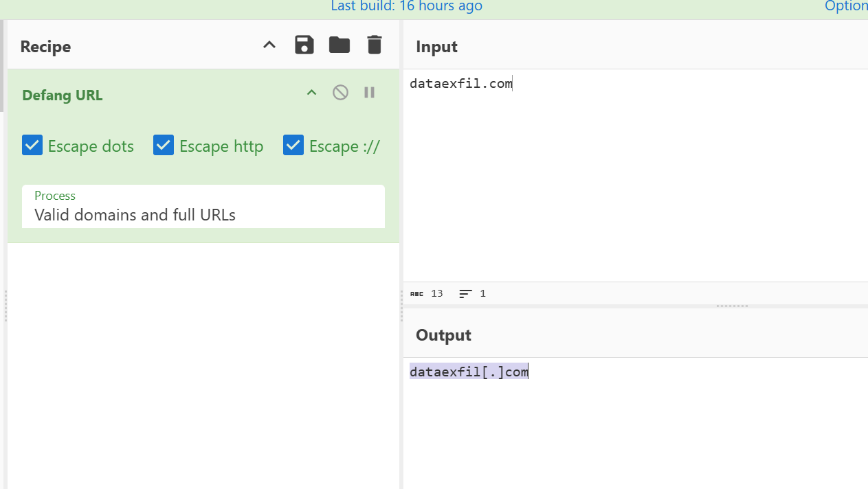Load a recipe using the folder icon
This screenshot has width=868, height=489.
(340, 45)
